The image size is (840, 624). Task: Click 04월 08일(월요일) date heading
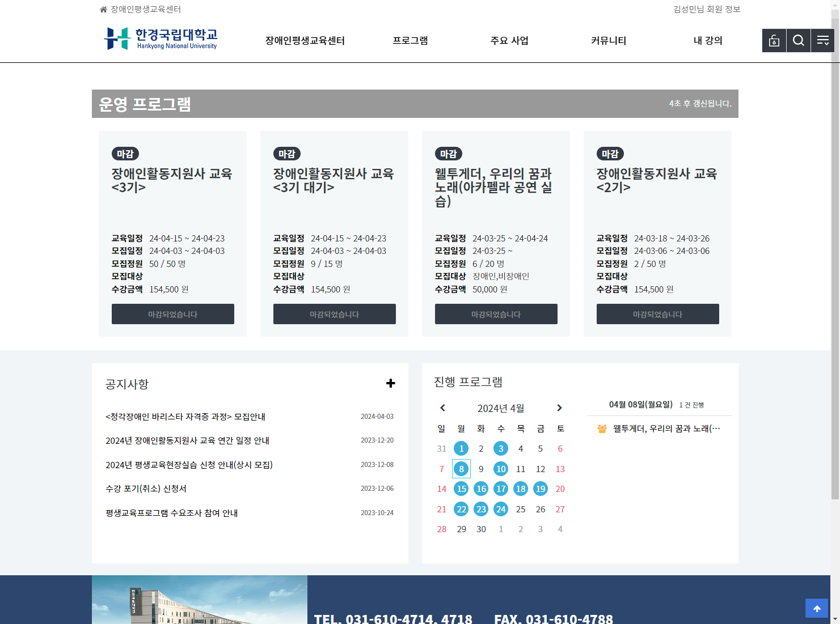(641, 405)
